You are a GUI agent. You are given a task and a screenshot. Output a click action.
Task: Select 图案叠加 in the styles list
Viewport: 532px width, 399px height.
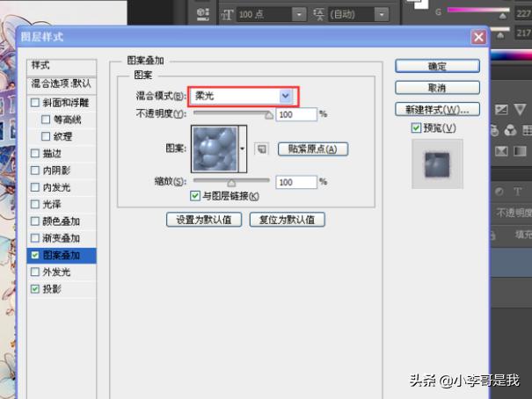coord(61,255)
